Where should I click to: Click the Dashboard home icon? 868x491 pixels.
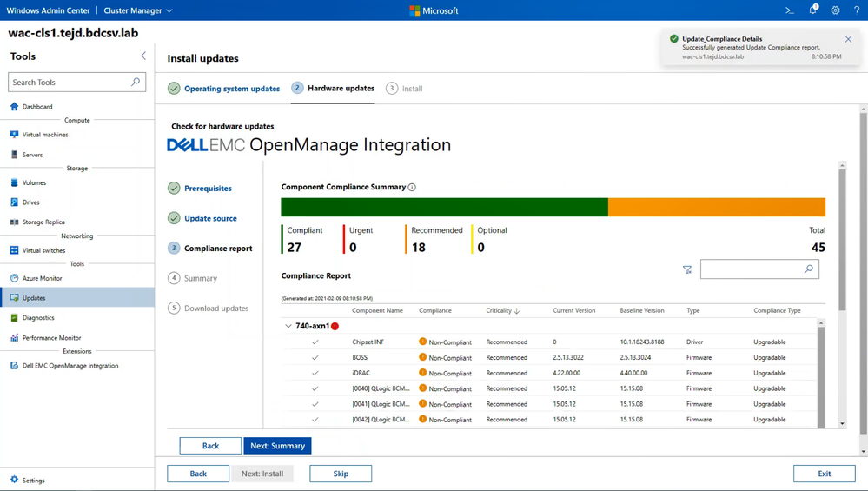click(x=15, y=106)
